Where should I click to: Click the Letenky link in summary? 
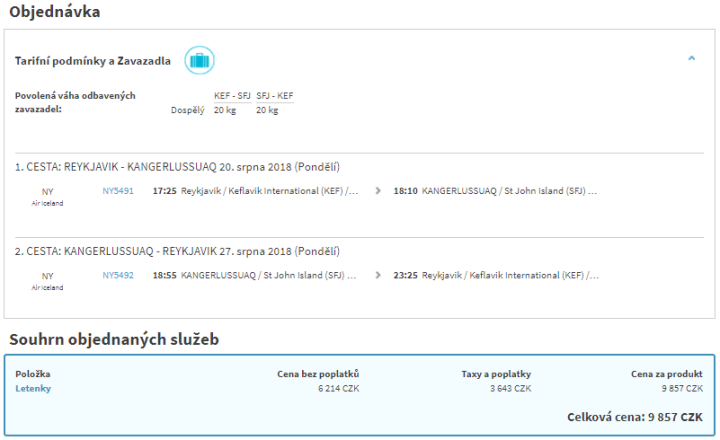point(33,388)
